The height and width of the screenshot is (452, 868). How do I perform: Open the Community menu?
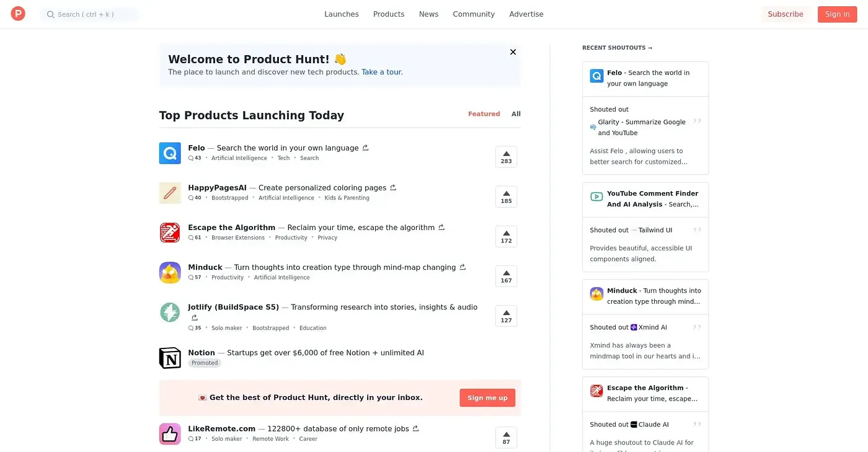(474, 14)
